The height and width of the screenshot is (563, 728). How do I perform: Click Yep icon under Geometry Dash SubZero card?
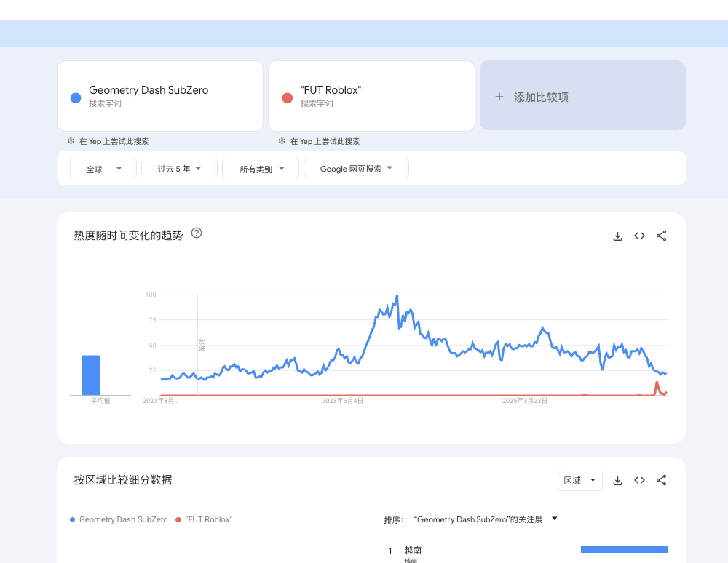click(71, 140)
